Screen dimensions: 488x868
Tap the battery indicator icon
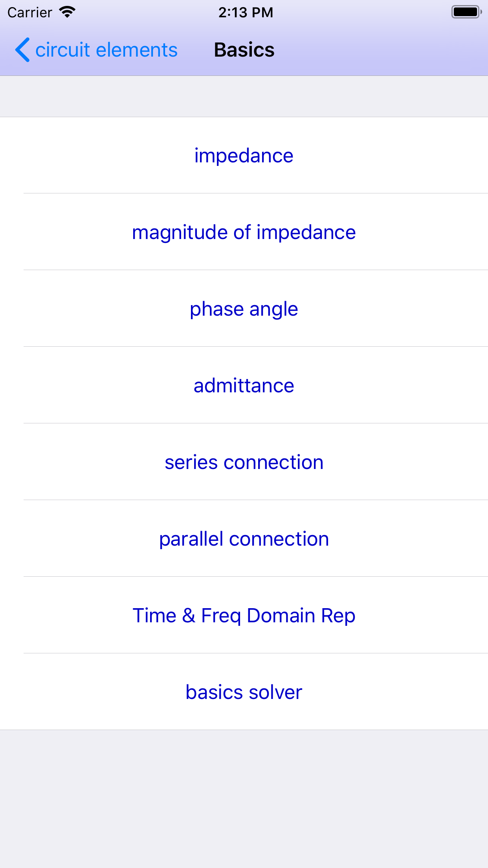[466, 12]
